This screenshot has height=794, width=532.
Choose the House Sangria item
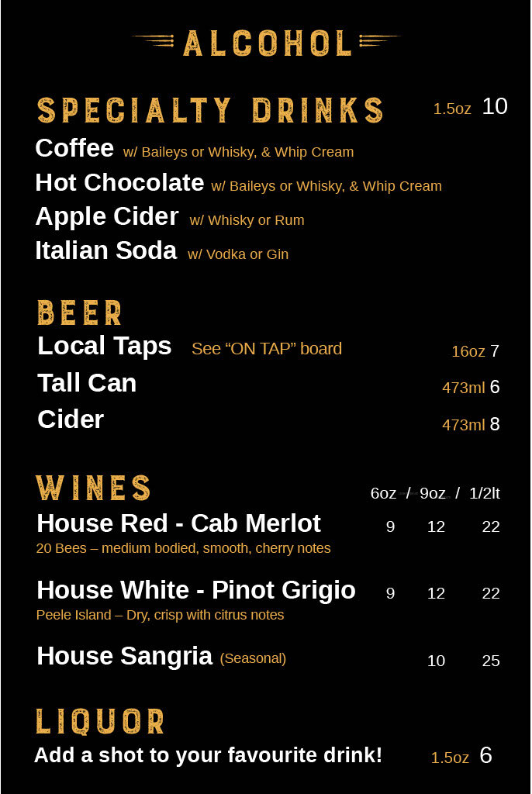click(124, 657)
